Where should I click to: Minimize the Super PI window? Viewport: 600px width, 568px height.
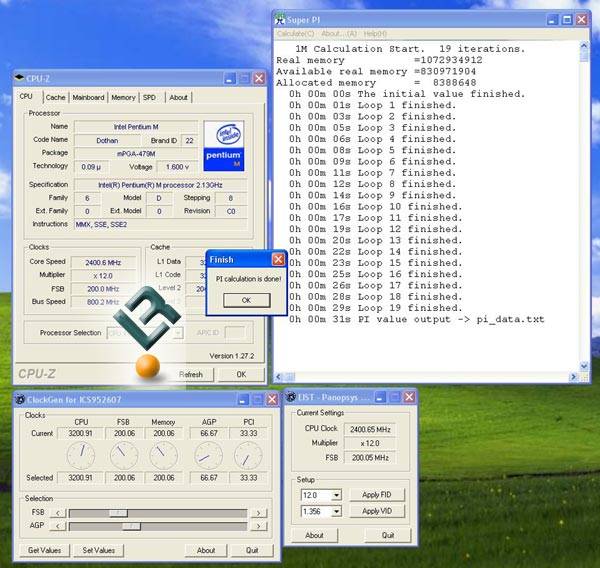(x=552, y=20)
